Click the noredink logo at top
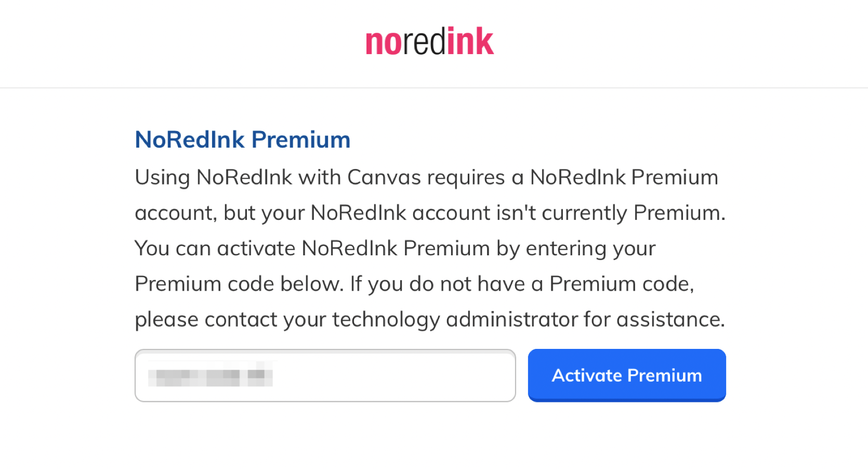 [429, 41]
